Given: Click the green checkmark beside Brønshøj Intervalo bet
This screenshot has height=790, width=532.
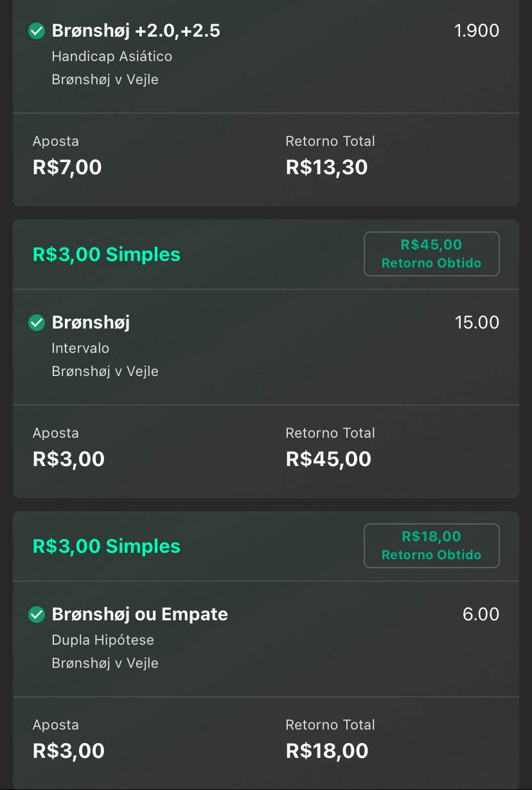Looking at the screenshot, I should [x=37, y=323].
